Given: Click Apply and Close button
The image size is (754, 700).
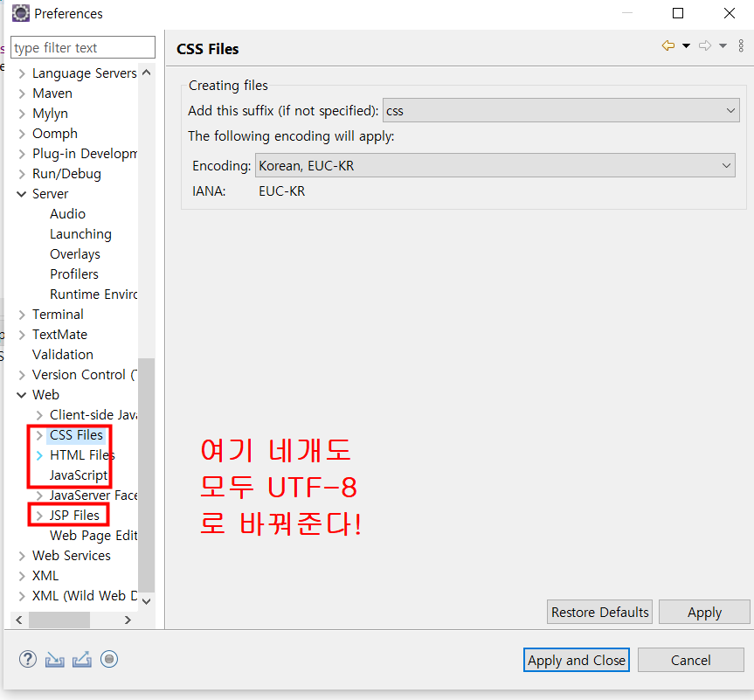Looking at the screenshot, I should pos(577,660).
